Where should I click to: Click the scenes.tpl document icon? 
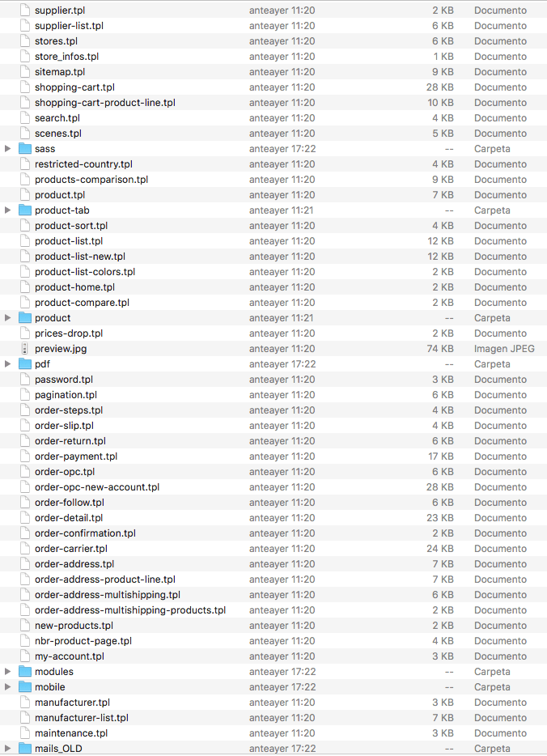pos(25,134)
